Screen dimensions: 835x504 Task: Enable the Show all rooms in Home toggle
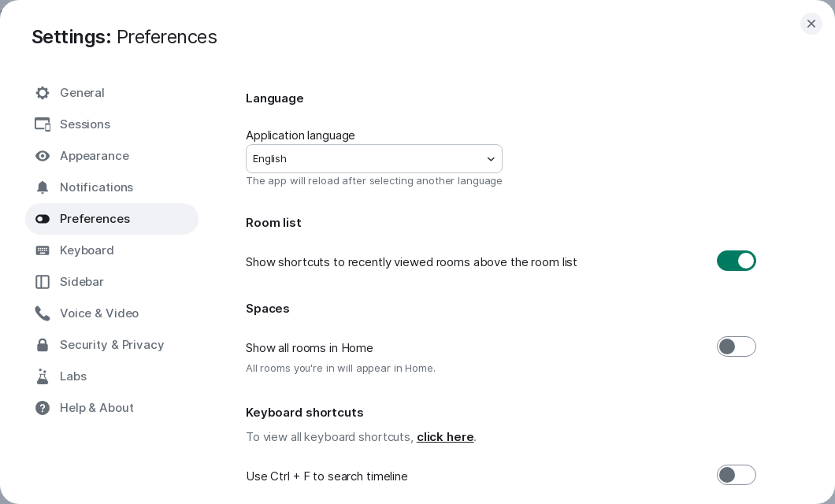(736, 346)
